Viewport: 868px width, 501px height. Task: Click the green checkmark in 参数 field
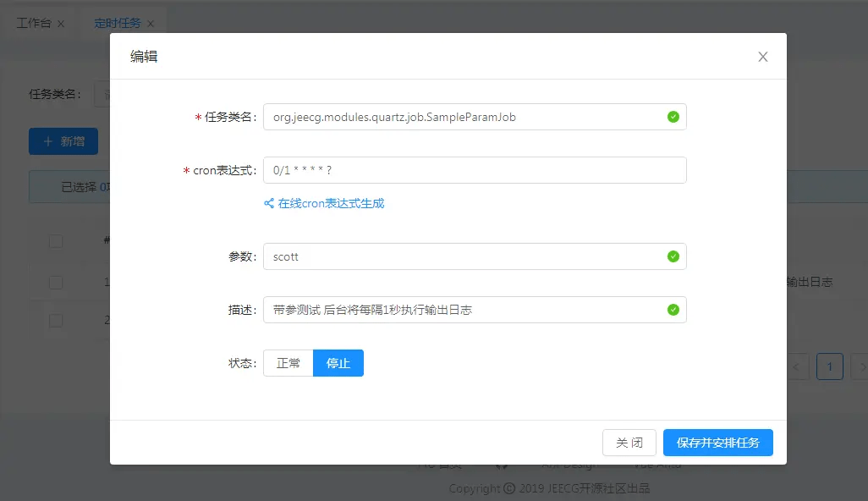tap(673, 256)
